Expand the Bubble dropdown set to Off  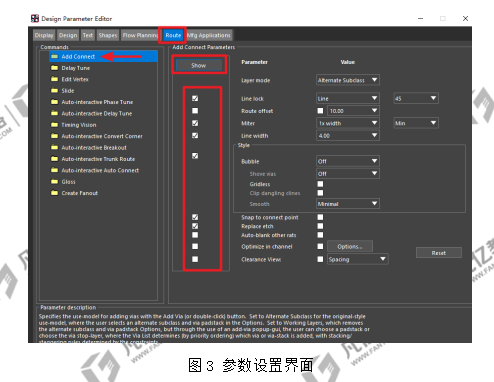coord(348,161)
